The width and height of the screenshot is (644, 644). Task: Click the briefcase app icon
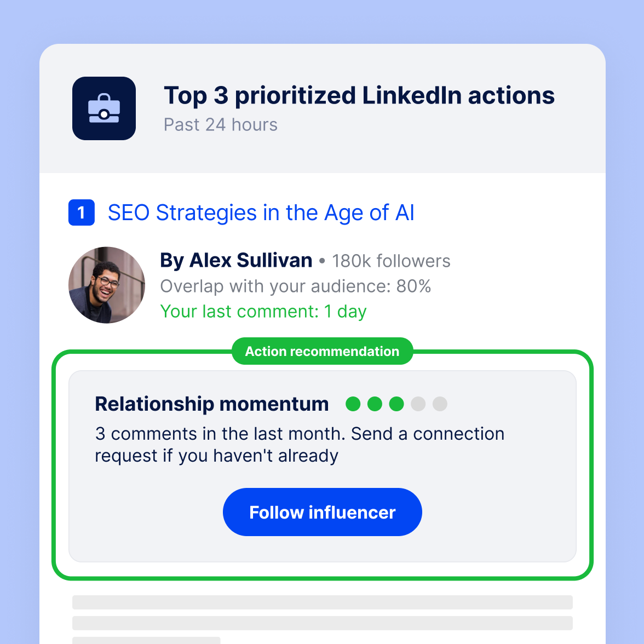click(x=104, y=108)
